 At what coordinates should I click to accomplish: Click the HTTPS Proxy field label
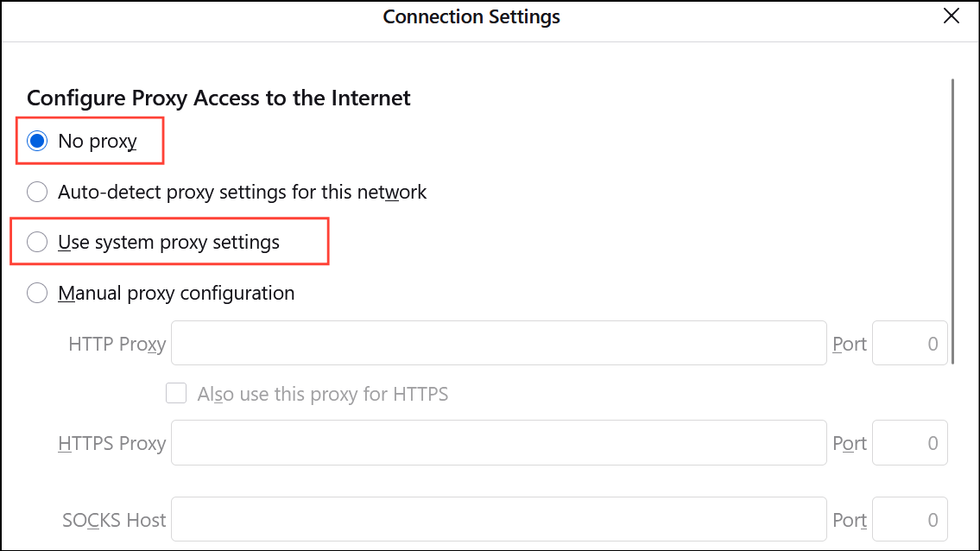pyautogui.click(x=112, y=442)
